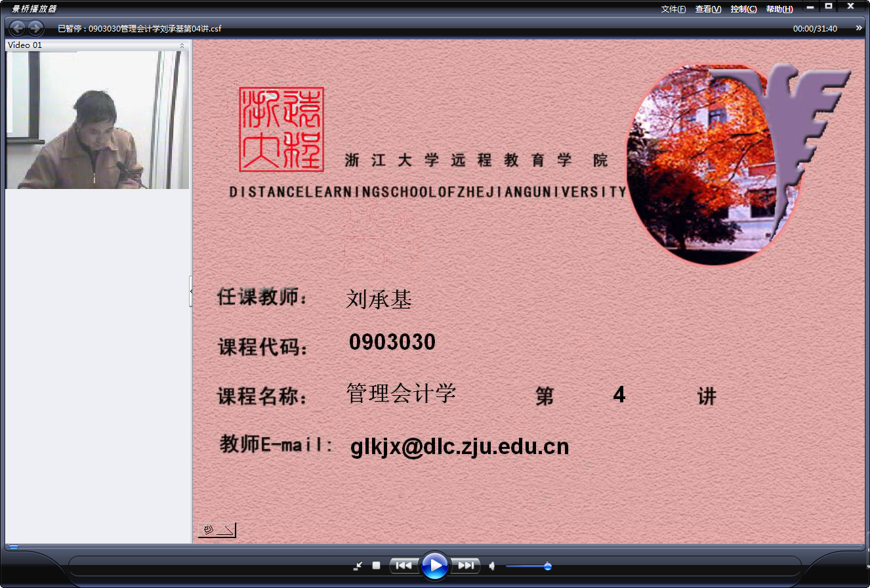The height and width of the screenshot is (588, 870).
Task: Stop the lecture video playback
Action: click(377, 566)
